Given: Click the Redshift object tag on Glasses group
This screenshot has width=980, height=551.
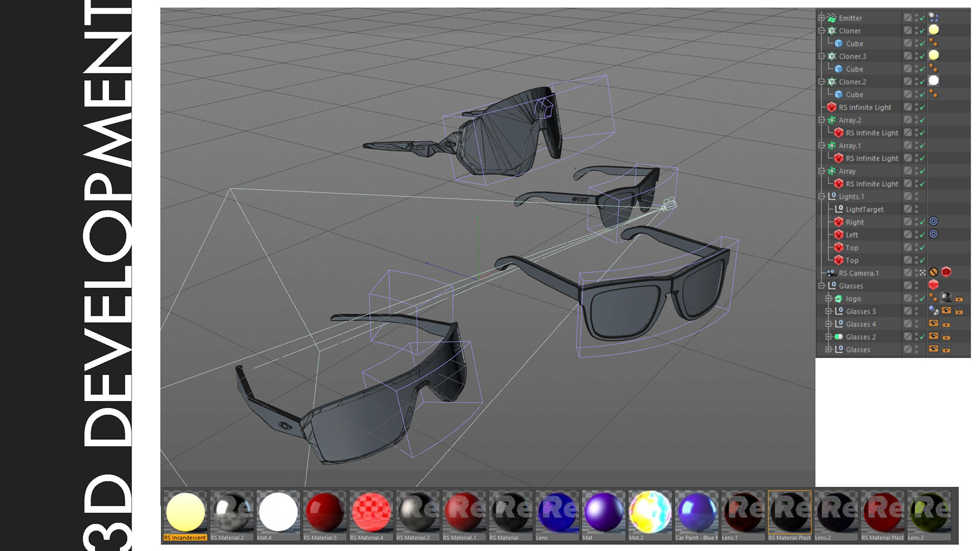Looking at the screenshot, I should click(934, 285).
